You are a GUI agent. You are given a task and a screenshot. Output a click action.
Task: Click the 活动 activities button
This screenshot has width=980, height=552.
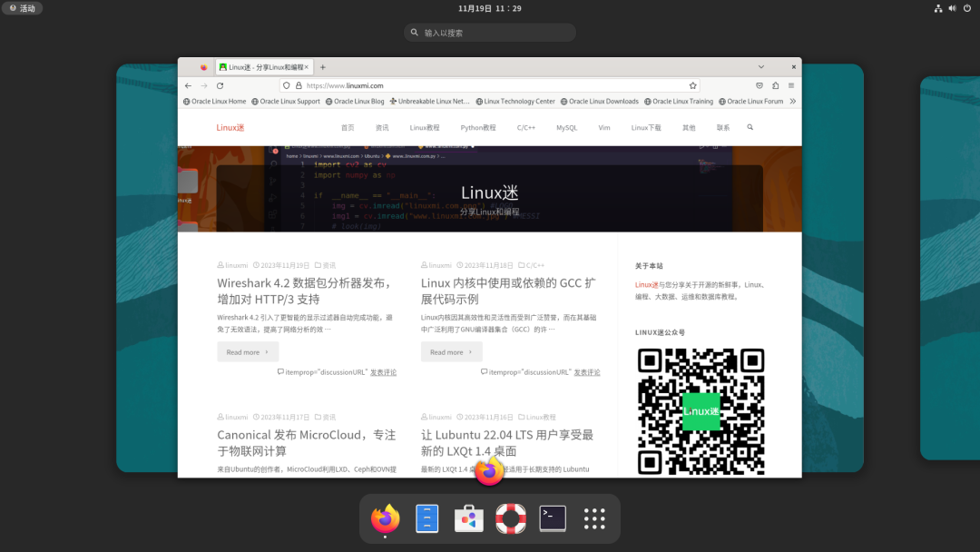pos(22,8)
